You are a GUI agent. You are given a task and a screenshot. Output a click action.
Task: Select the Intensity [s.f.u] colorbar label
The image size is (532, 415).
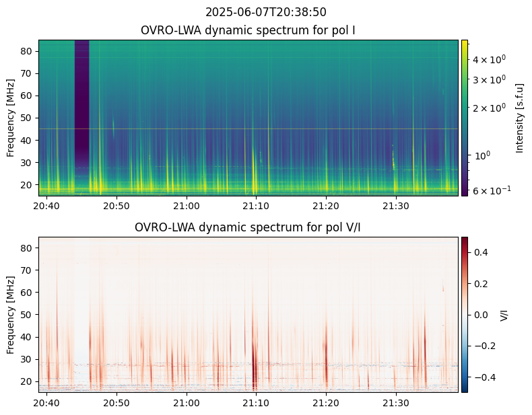click(519, 118)
